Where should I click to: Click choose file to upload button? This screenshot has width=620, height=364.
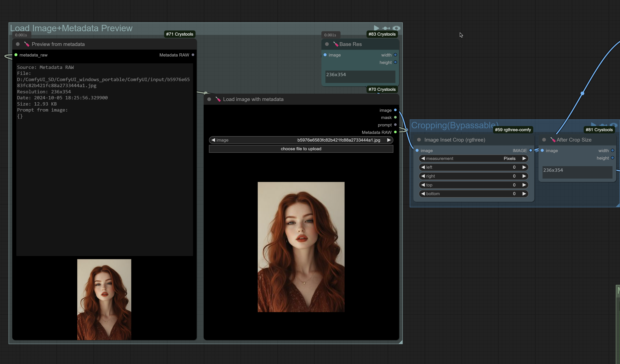pyautogui.click(x=301, y=149)
